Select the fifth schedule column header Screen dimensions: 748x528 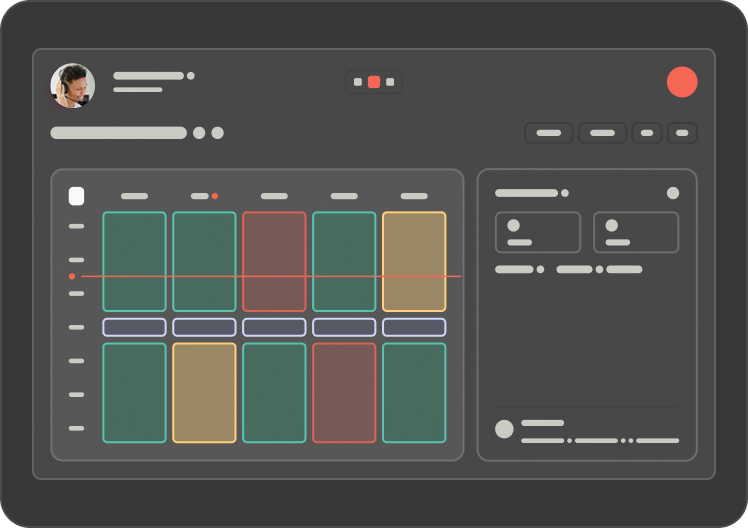click(414, 196)
